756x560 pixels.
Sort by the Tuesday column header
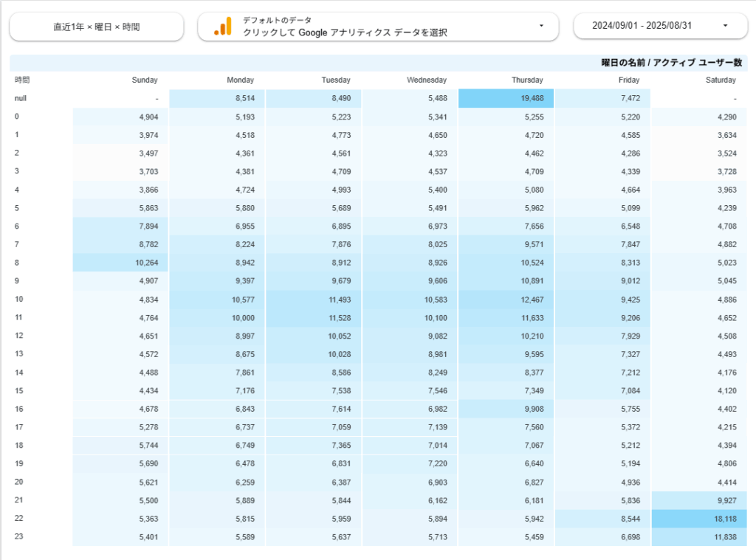[x=336, y=80]
